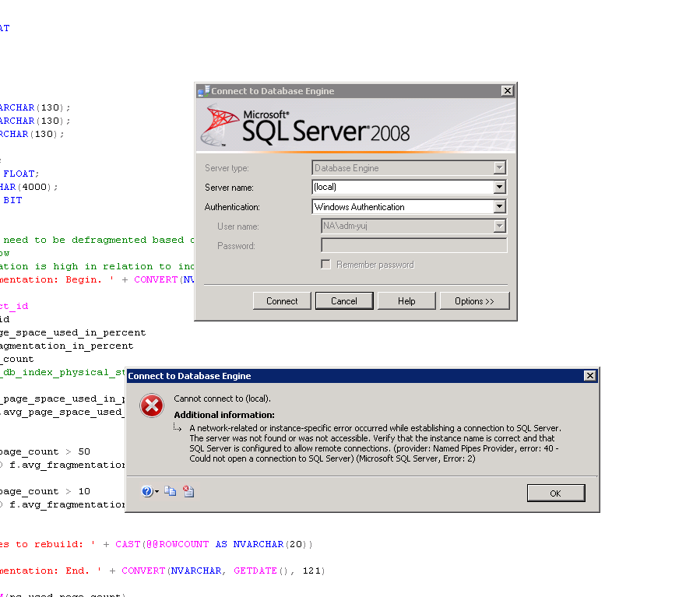Click 'Authentication:' label
This screenshot has width=700, height=597.
tap(232, 207)
